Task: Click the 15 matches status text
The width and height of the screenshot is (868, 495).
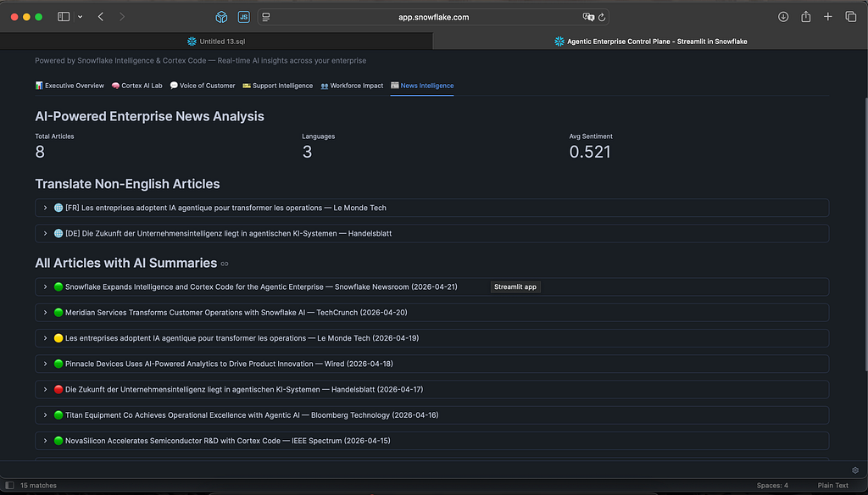Action: coord(38,486)
